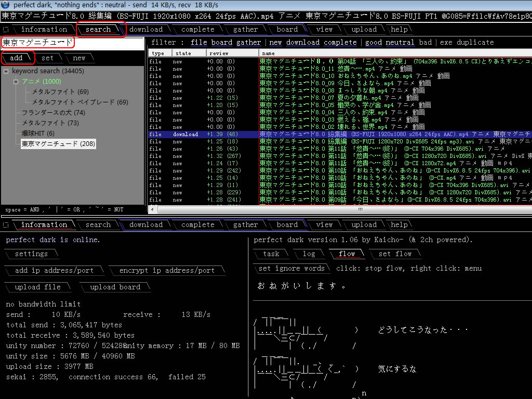
Task: Select file row with review +1.32 (267)
Action: tap(340, 156)
